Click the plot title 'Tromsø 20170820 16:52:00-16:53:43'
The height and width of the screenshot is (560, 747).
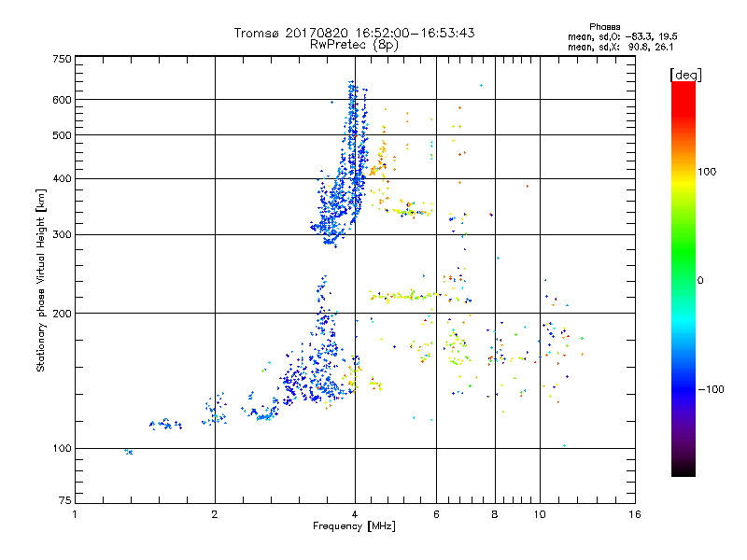[354, 33]
